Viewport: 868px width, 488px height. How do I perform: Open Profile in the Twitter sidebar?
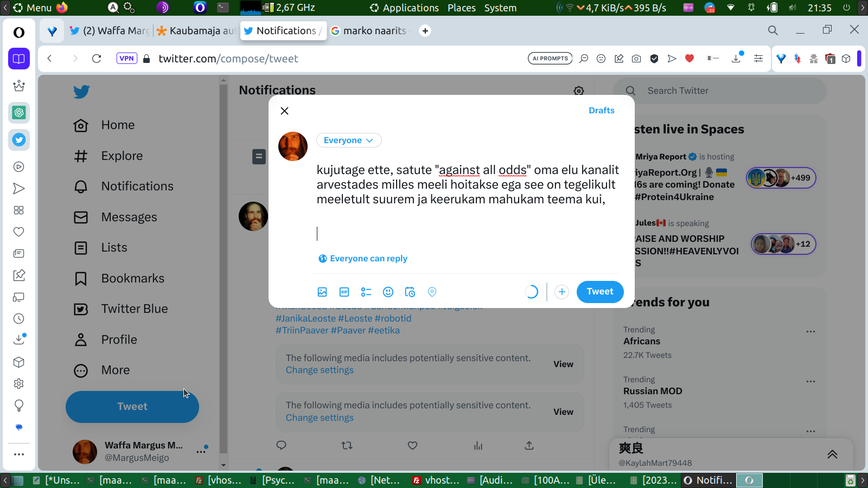click(105, 340)
